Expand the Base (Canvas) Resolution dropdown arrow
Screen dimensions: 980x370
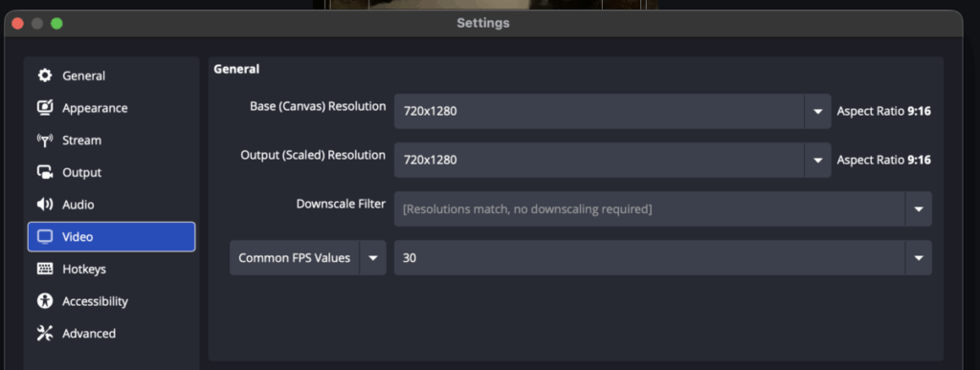point(817,112)
